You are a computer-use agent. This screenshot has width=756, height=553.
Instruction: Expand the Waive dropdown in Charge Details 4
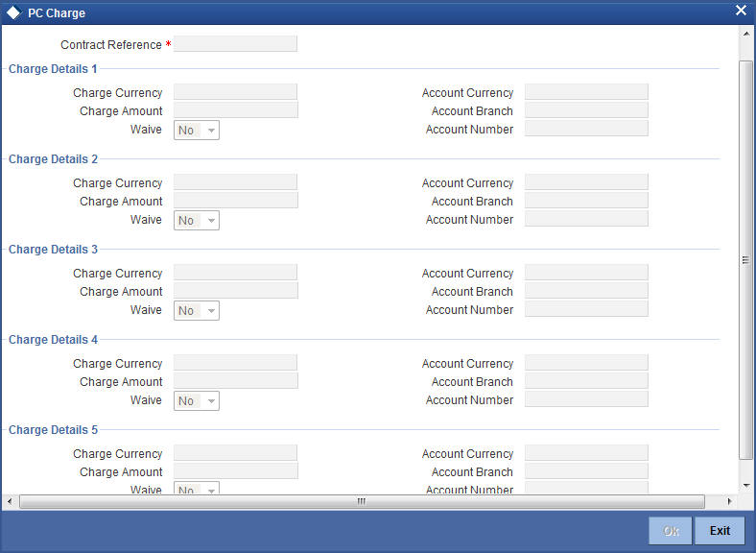pos(197,401)
